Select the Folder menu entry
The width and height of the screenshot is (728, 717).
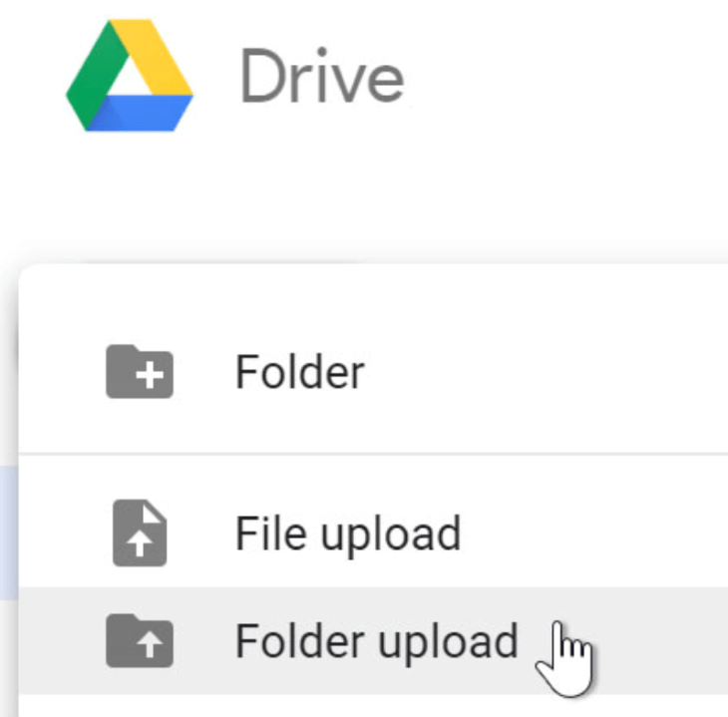coord(299,373)
